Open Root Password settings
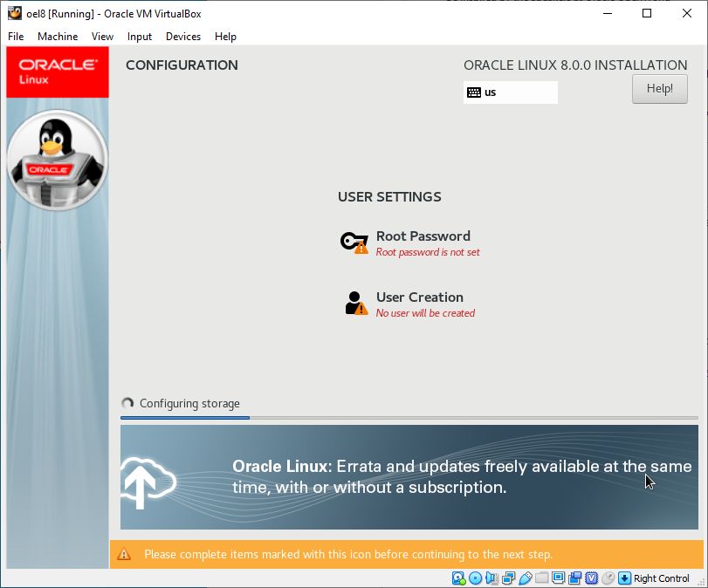 click(410, 243)
